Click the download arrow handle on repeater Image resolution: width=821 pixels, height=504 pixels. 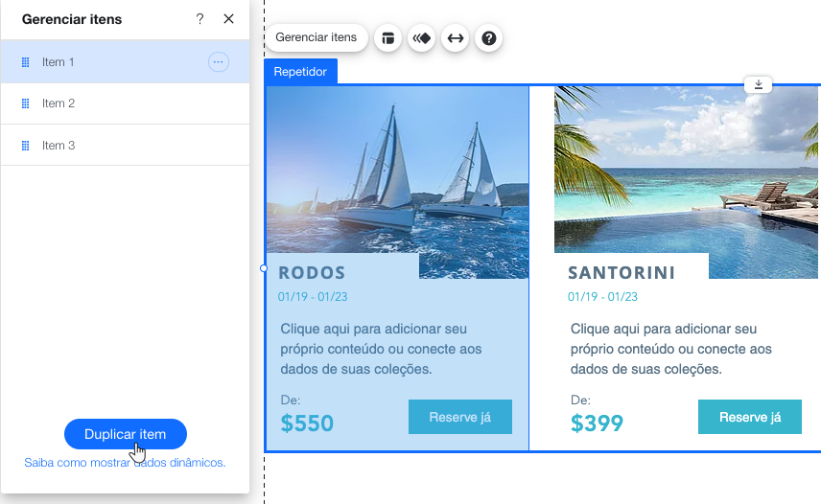tap(758, 84)
